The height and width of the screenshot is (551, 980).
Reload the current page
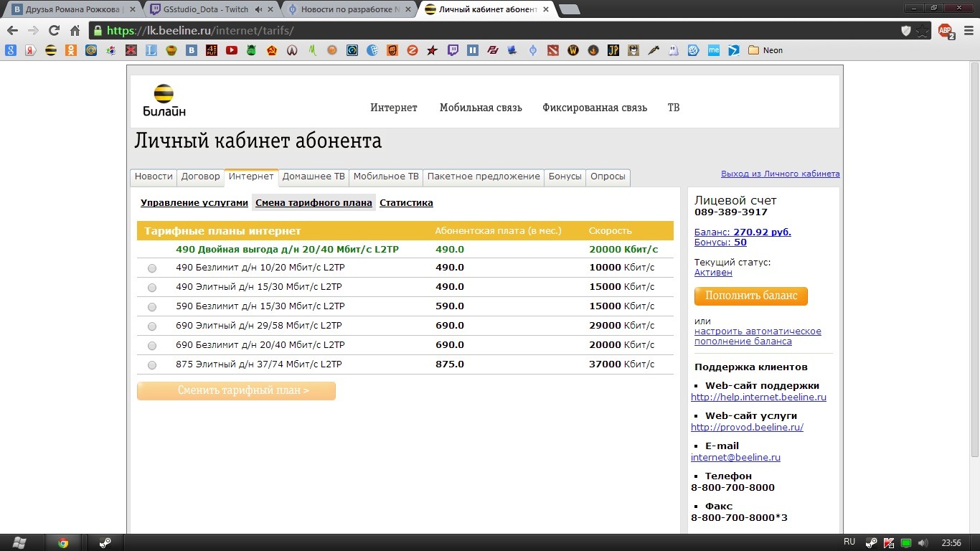54,31
